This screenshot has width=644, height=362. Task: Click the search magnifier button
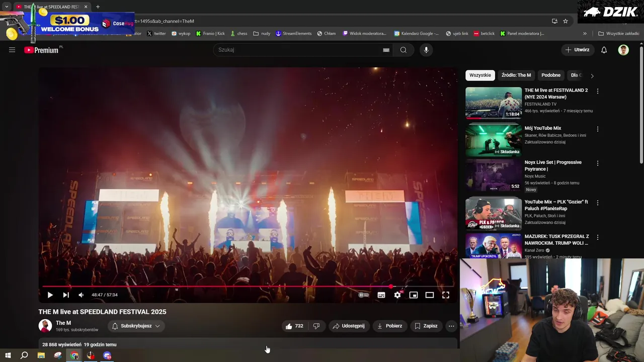(404, 50)
